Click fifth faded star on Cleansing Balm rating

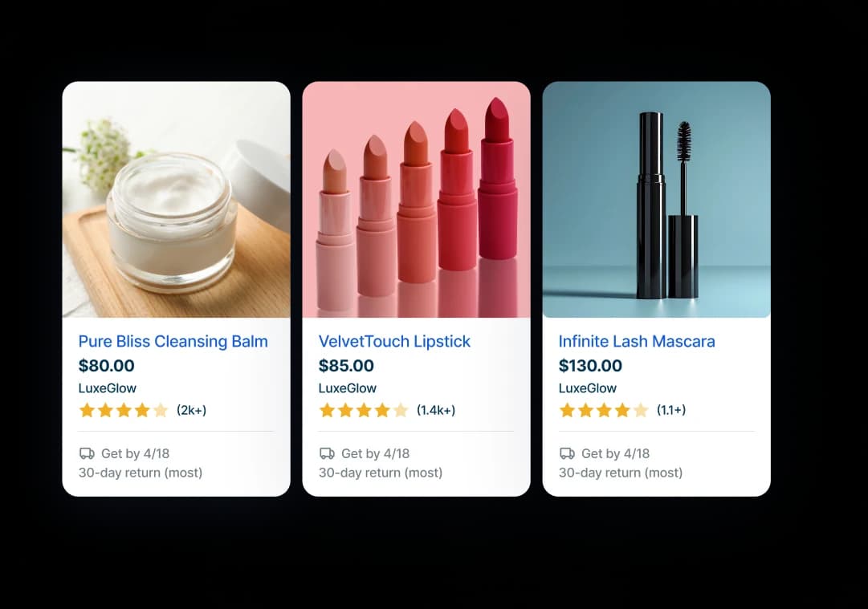coord(161,410)
